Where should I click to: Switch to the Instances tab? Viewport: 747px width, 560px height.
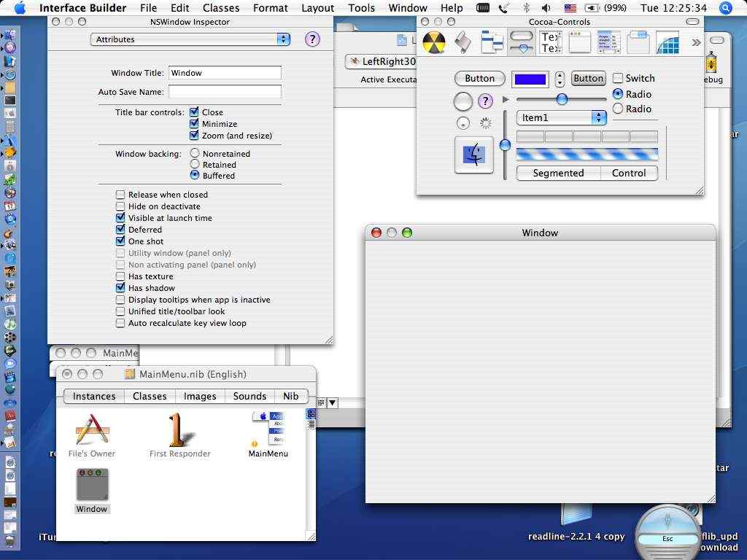(x=94, y=396)
